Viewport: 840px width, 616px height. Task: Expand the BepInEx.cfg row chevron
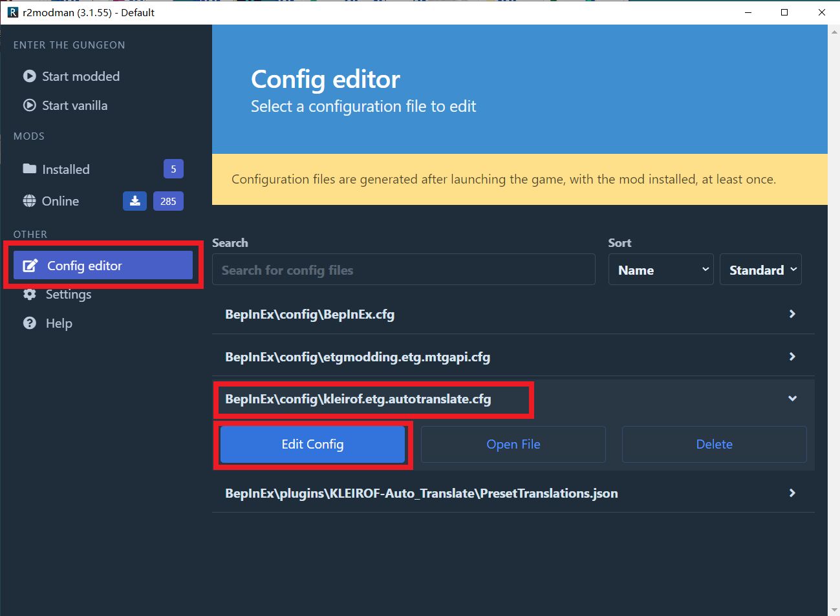click(792, 314)
